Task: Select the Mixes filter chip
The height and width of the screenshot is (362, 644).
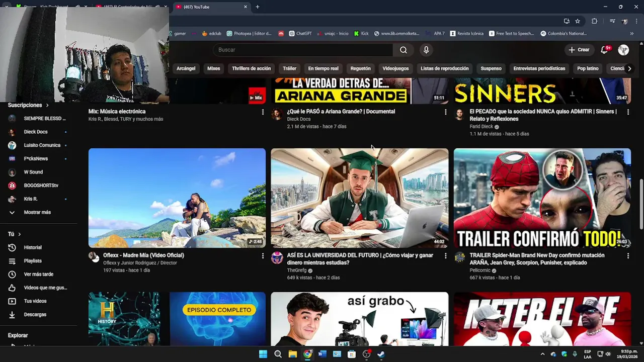Action: pos(214,68)
